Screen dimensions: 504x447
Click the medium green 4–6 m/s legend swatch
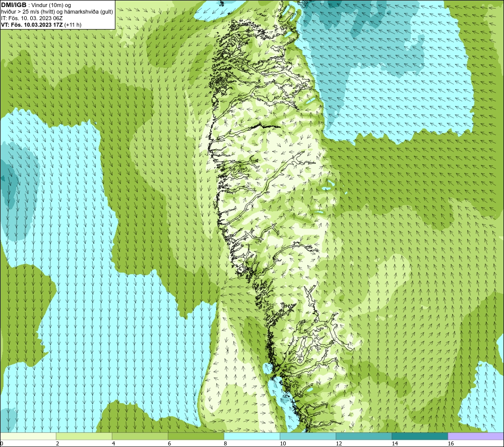(x=140, y=436)
